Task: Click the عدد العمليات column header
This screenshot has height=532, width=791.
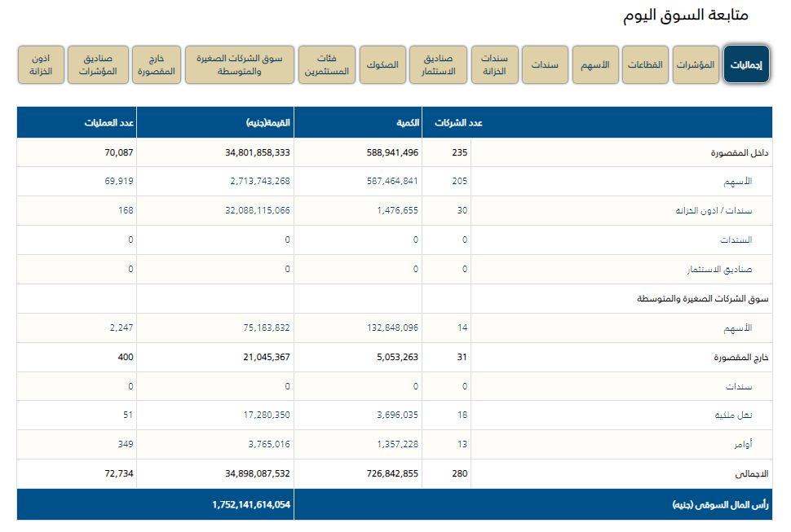Action: coord(110,123)
